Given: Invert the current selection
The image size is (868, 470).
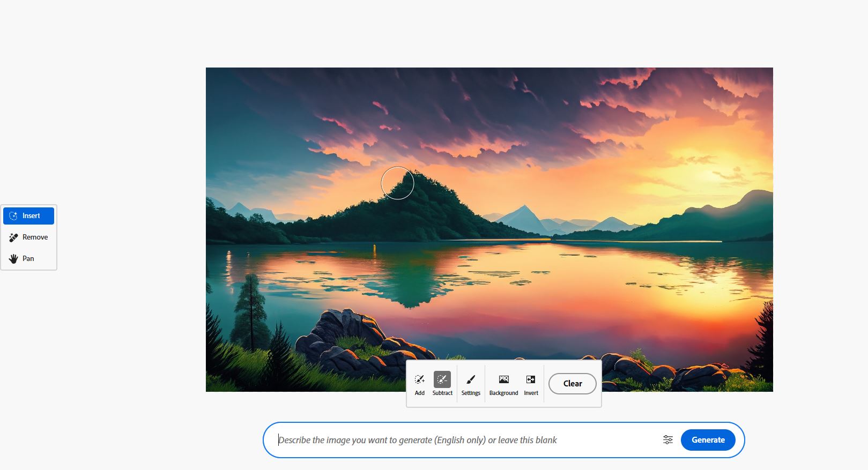Looking at the screenshot, I should pos(531,384).
